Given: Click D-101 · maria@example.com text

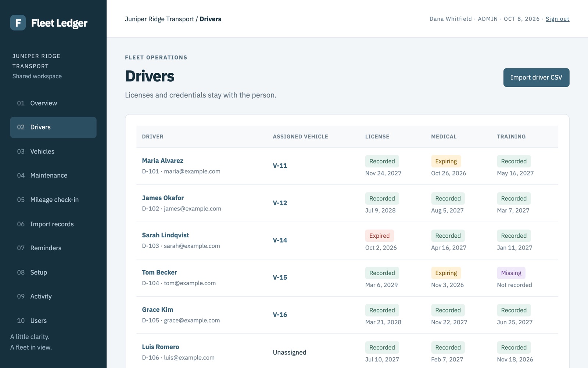Looking at the screenshot, I should click(x=181, y=171).
